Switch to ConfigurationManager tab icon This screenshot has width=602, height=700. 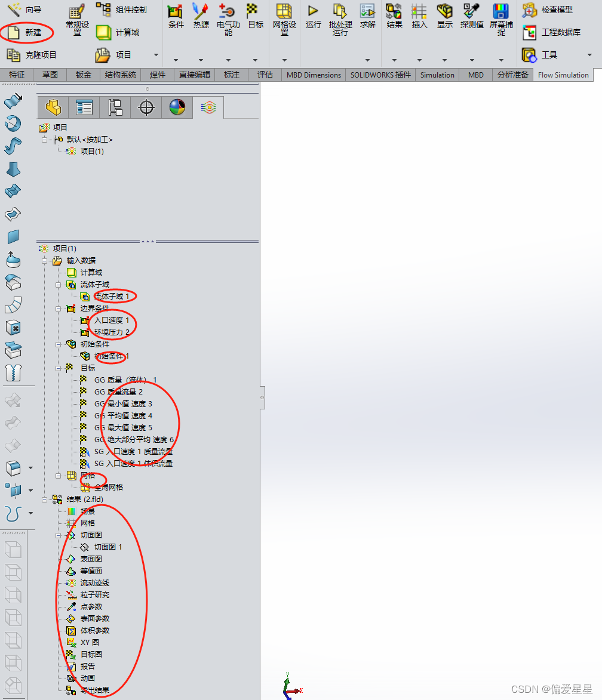click(115, 107)
